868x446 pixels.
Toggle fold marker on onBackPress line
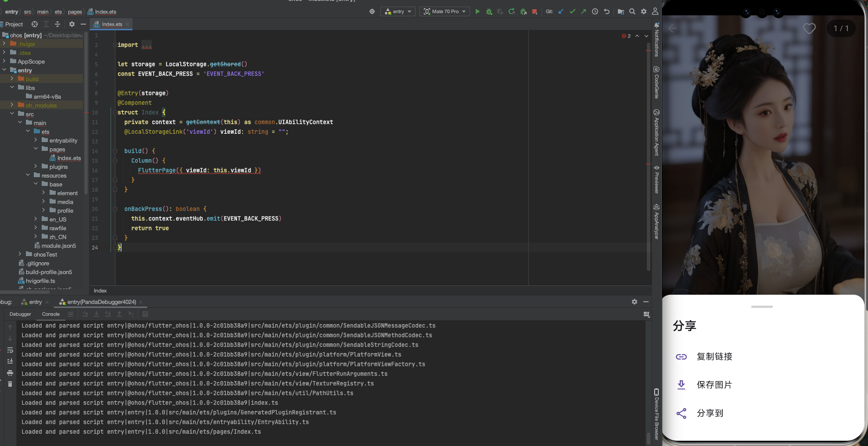tap(115, 209)
